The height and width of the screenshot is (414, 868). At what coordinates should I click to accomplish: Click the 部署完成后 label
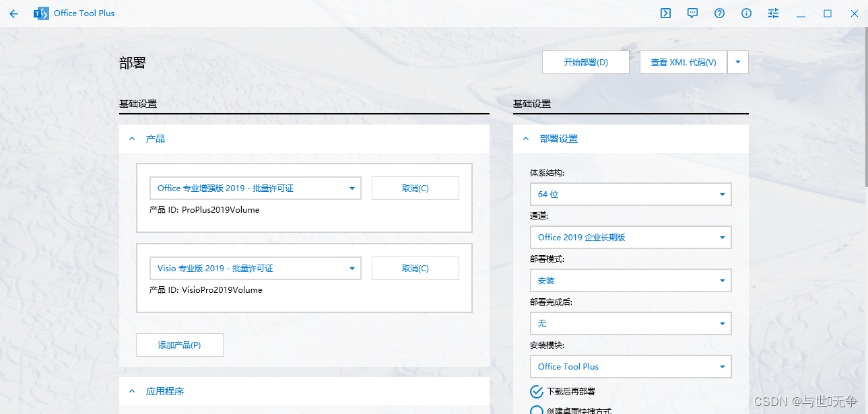tap(551, 302)
